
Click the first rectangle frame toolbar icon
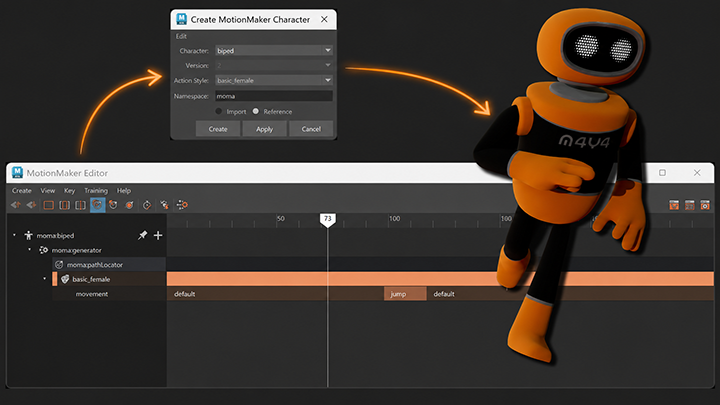(x=49, y=205)
